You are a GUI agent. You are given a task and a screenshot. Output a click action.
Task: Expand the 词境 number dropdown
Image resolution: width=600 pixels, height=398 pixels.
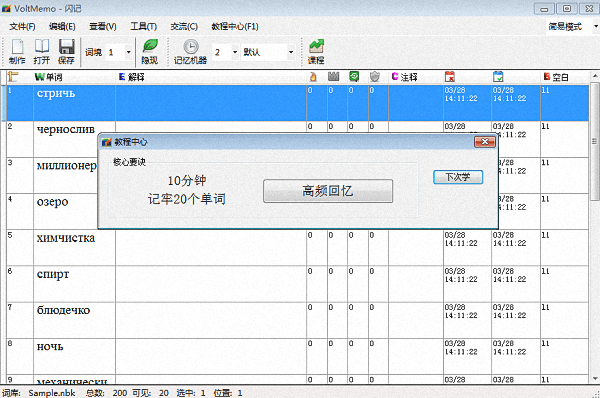pos(129,52)
